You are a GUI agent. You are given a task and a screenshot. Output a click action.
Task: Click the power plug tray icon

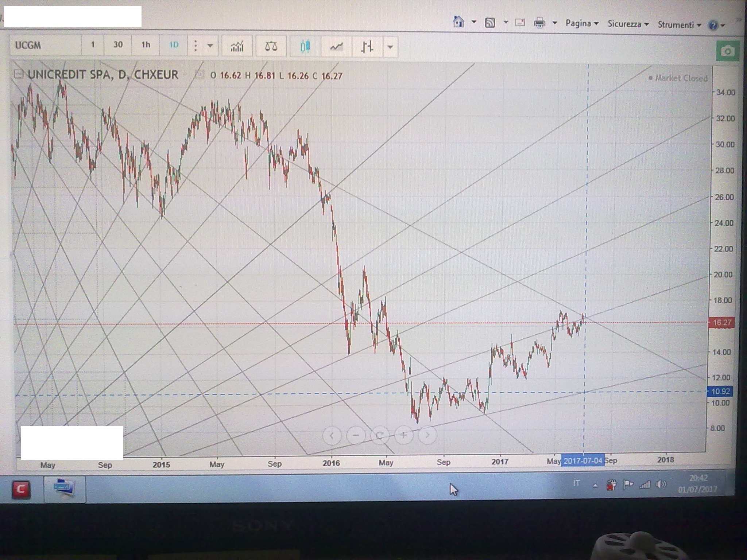pos(612,485)
